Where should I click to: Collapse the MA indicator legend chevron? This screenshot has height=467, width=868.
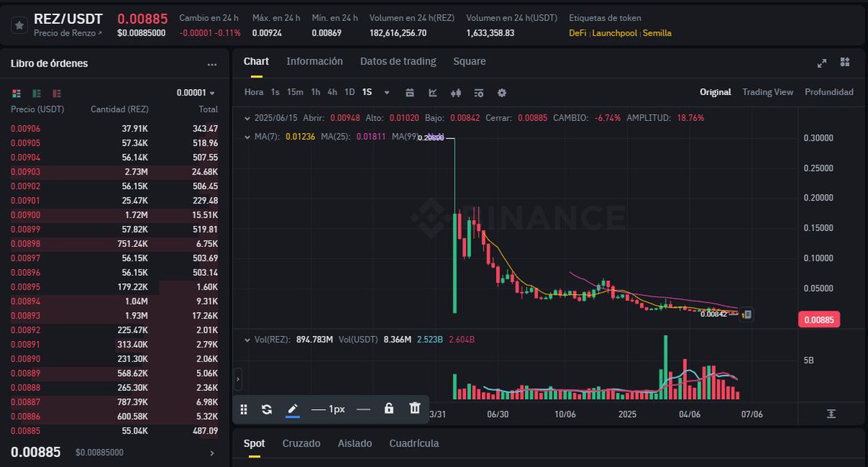tap(248, 136)
